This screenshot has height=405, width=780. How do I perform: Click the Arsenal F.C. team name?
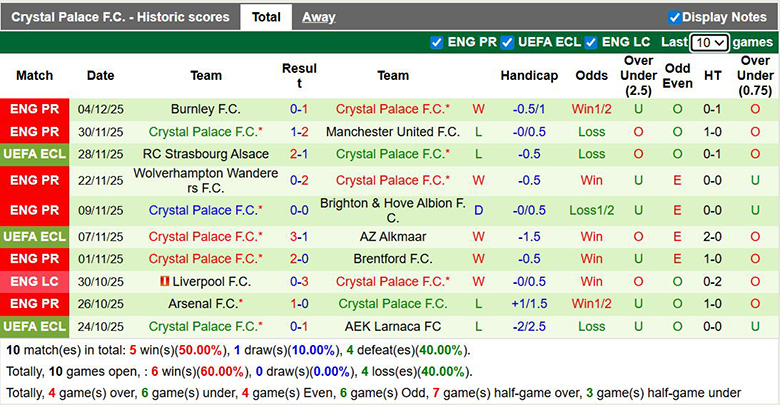(x=204, y=303)
